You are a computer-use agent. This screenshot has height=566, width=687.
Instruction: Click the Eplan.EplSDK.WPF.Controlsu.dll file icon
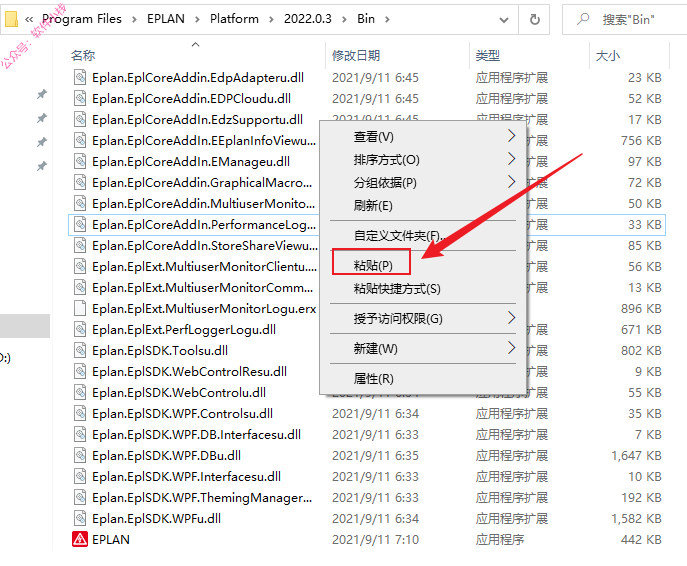[80, 414]
